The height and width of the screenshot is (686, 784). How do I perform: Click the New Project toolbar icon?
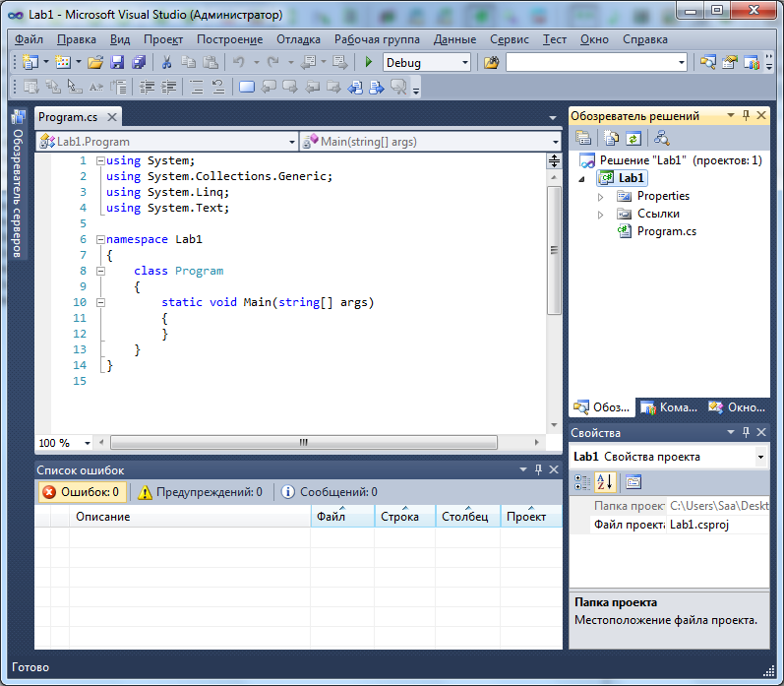30,63
